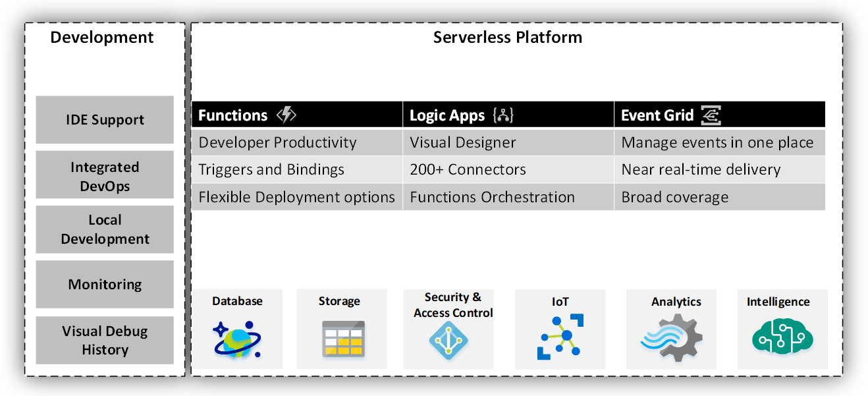Viewport: 868px width, 396px height.
Task: Select Visual Debug History
Action: [104, 340]
